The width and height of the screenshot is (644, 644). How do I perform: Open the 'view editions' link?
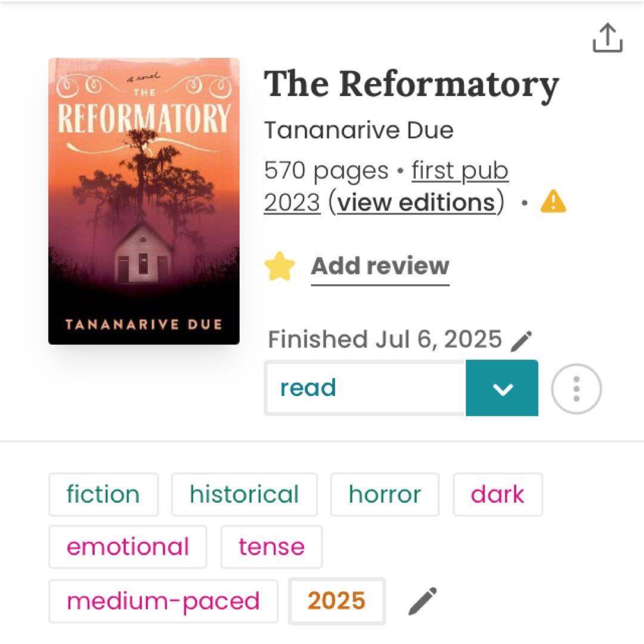click(416, 203)
